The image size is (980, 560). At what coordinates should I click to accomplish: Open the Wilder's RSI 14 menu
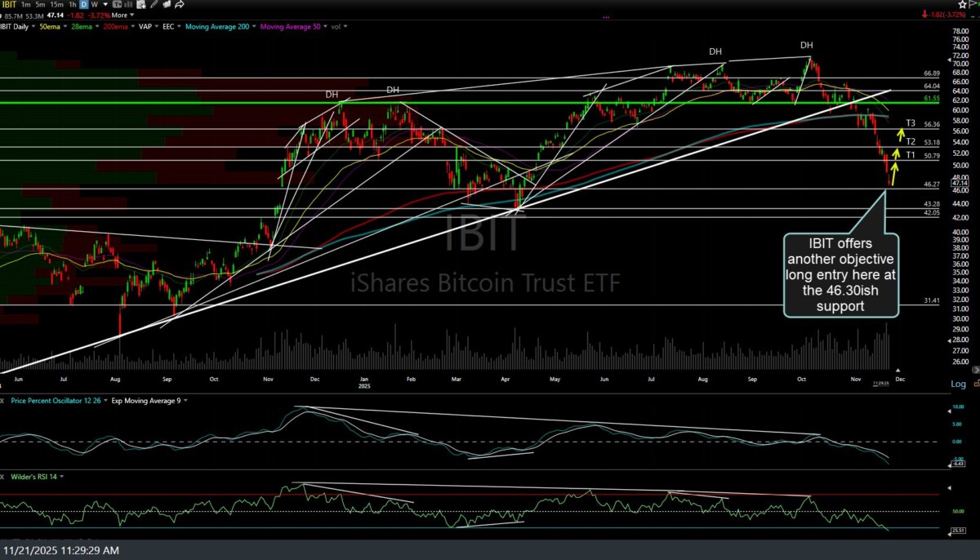tap(34, 476)
